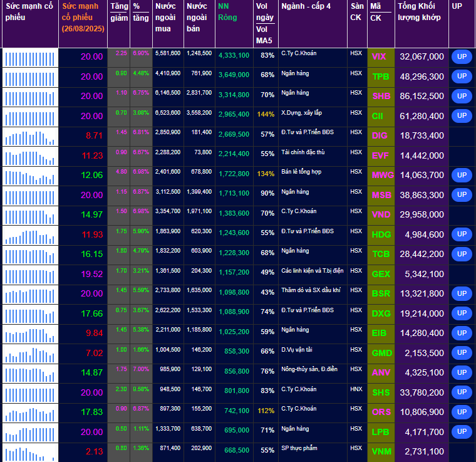The height and width of the screenshot is (462, 476).
Task: Select the MWG ticker symbol
Action: [383, 175]
